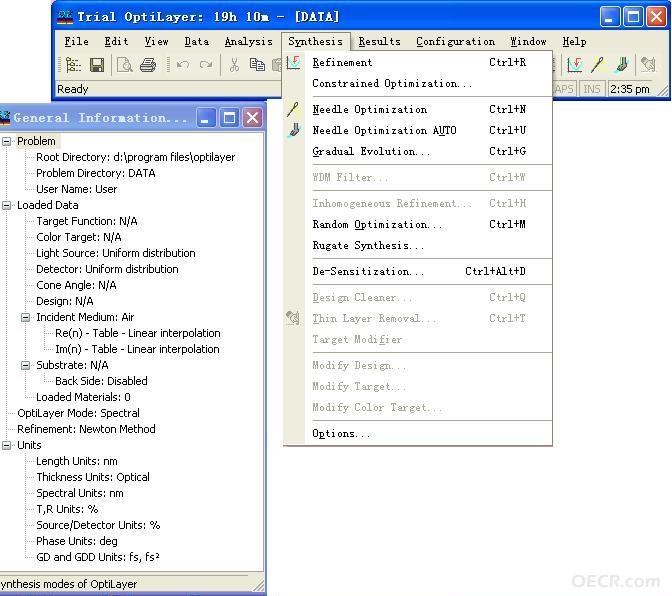Viewport: 672px width, 596px height.
Task: Select OptiLayer Mode: Spectral row
Action: 78,413
